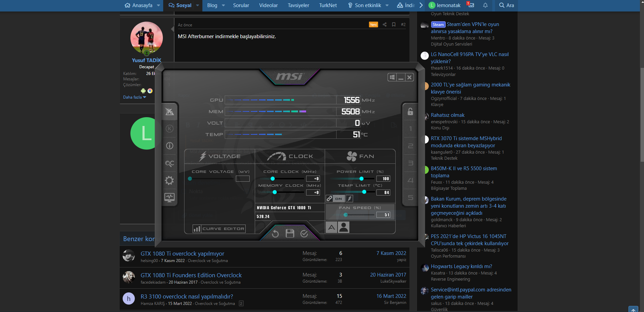Open Yusuf TADİK's profile link

click(x=147, y=60)
